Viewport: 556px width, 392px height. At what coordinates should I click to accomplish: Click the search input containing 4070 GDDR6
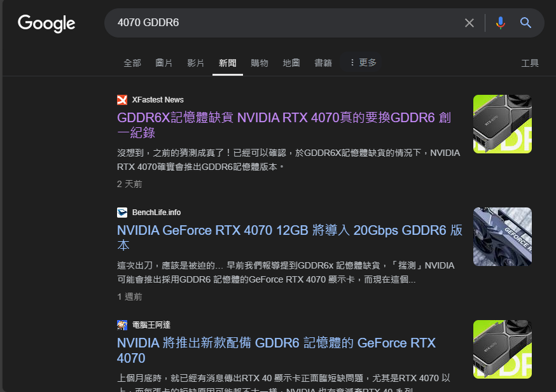[286, 23]
